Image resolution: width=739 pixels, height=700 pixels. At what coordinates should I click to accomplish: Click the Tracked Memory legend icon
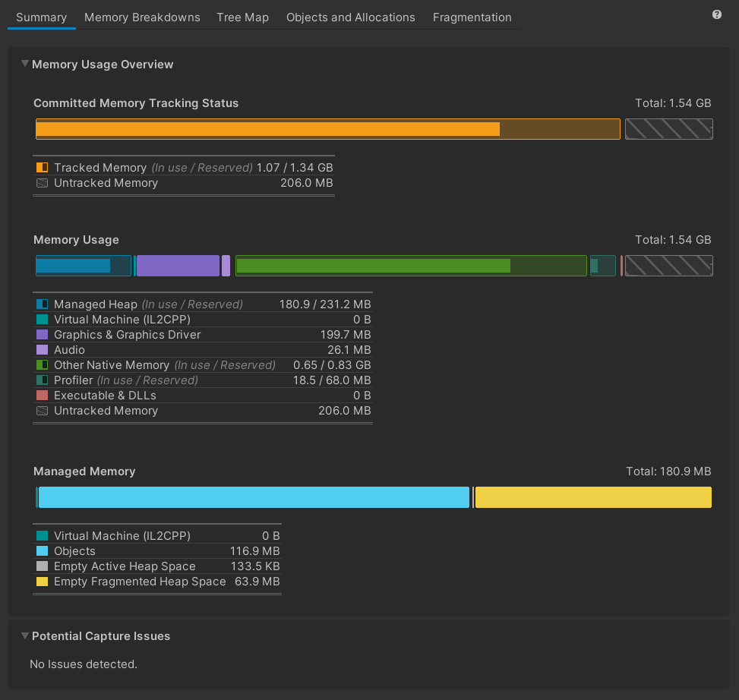(43, 168)
